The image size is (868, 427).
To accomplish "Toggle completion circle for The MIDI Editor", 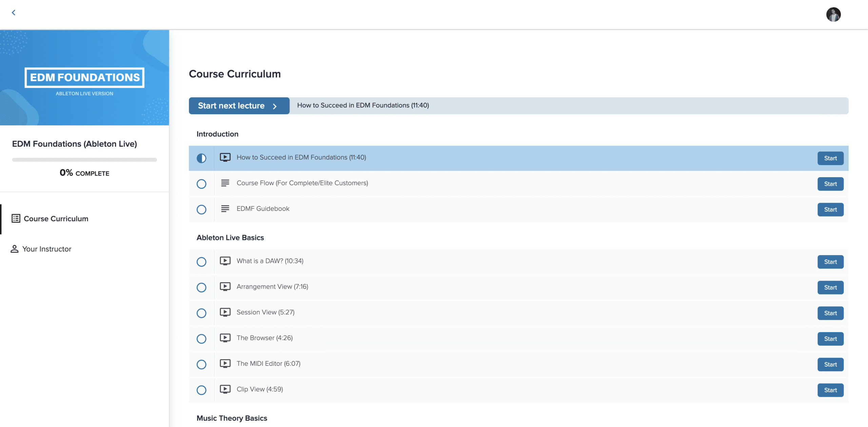I will [201, 365].
